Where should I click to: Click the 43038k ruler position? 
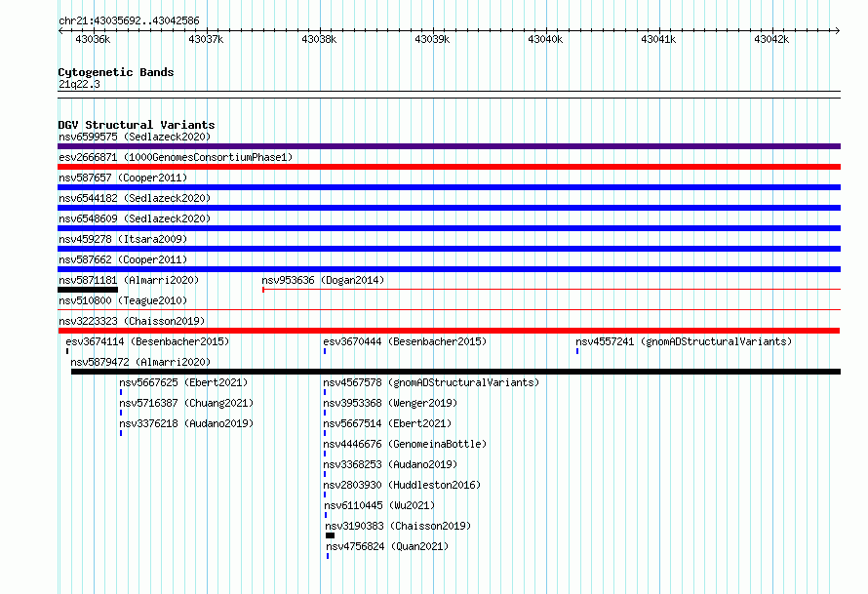click(x=320, y=39)
